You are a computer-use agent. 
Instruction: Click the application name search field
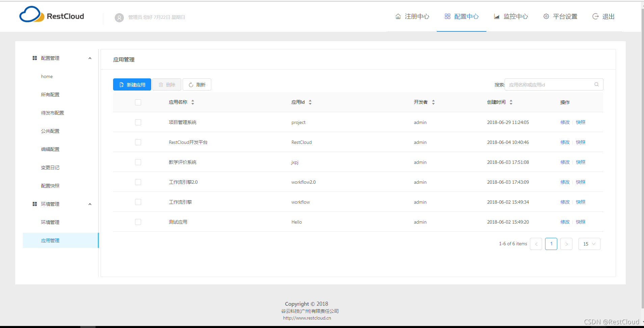554,84
